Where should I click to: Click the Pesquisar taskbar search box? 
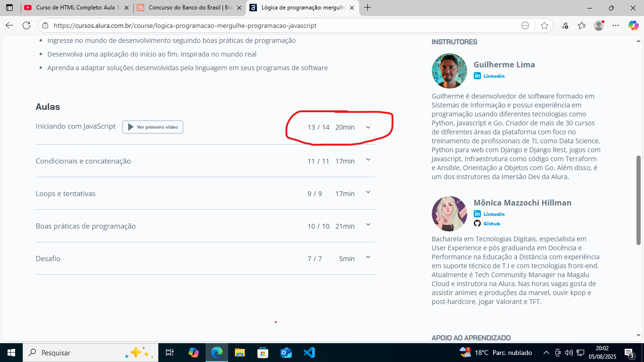click(90, 353)
